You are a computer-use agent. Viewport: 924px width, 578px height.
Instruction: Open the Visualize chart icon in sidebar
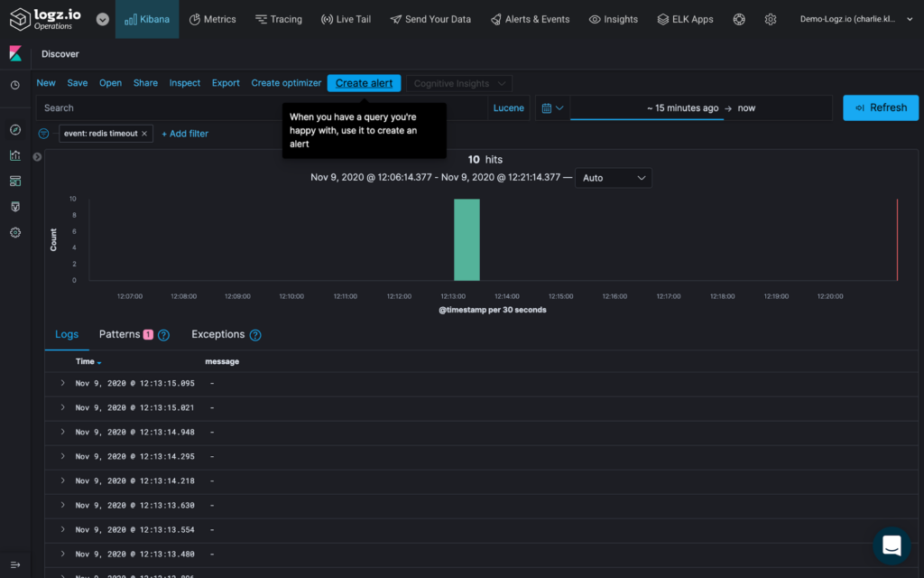pyautogui.click(x=14, y=155)
